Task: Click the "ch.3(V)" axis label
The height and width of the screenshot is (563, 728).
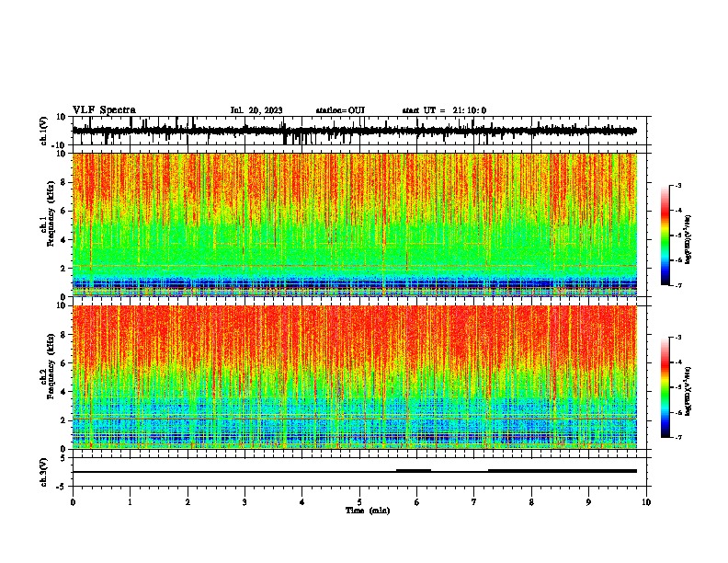Action: pos(44,472)
